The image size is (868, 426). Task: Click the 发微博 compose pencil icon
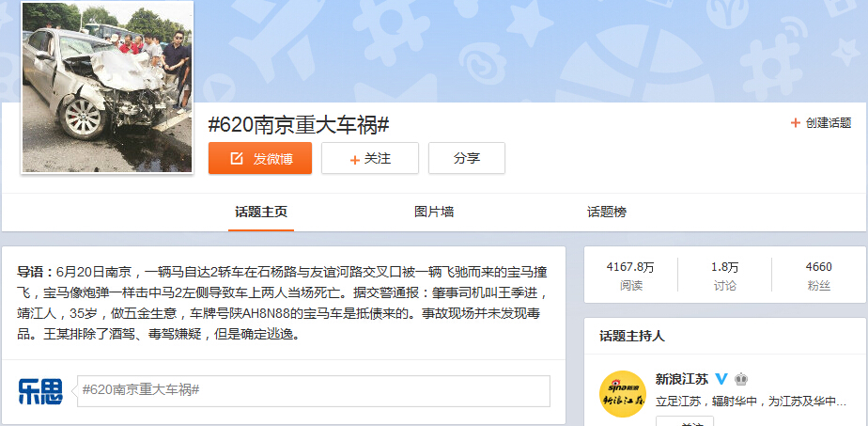click(x=236, y=159)
